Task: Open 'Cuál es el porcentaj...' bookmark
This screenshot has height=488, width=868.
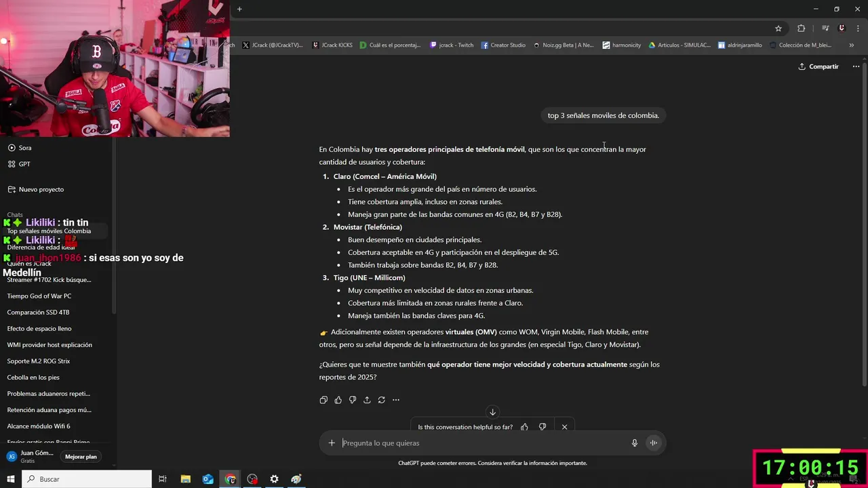Action: [391, 45]
